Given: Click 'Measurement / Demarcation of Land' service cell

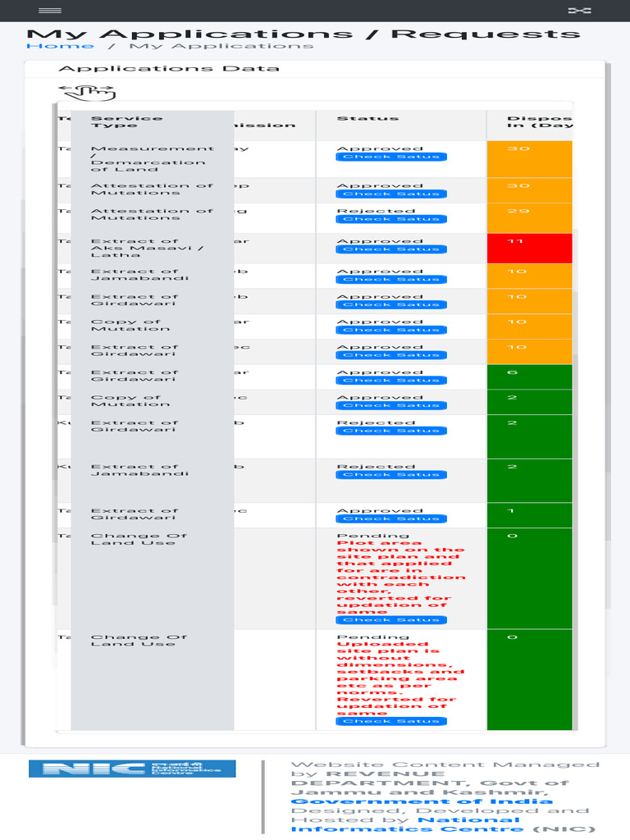Looking at the screenshot, I should click(152, 159).
